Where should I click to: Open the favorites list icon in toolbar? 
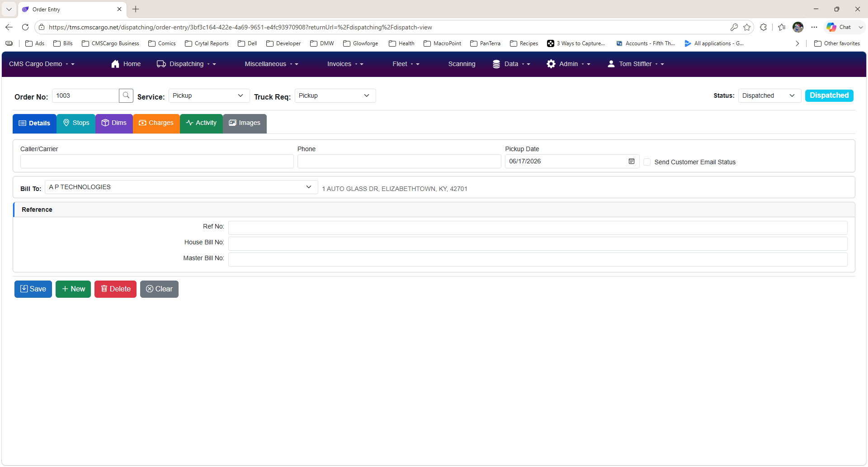click(x=782, y=27)
